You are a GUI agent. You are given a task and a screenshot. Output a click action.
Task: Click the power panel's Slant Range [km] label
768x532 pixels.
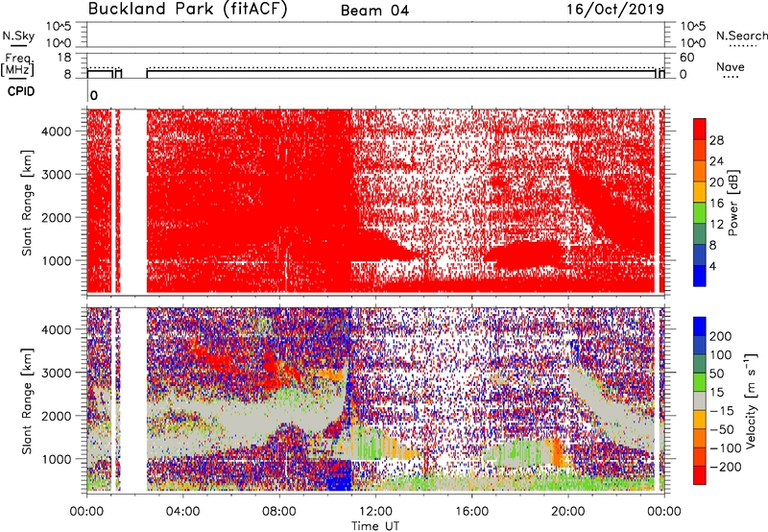click(x=27, y=203)
